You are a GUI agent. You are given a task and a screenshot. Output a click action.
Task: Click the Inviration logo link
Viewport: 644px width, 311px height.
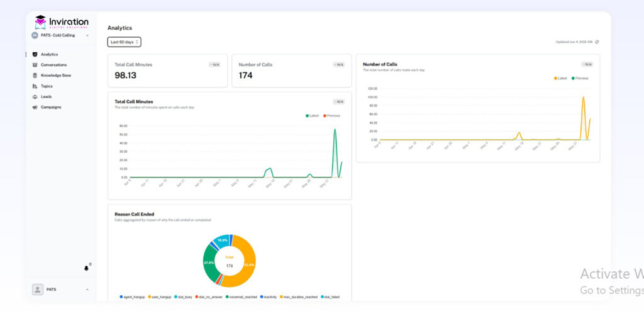pyautogui.click(x=61, y=22)
